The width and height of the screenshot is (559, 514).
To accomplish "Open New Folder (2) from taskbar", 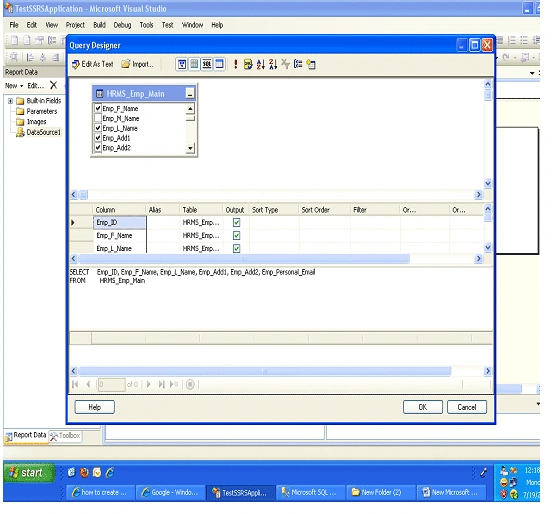I will [380, 492].
